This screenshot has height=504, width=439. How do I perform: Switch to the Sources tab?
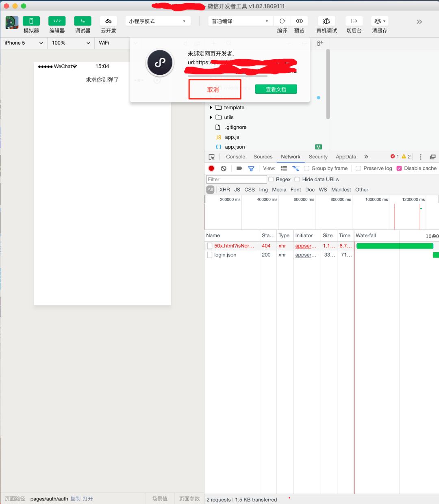click(x=263, y=157)
